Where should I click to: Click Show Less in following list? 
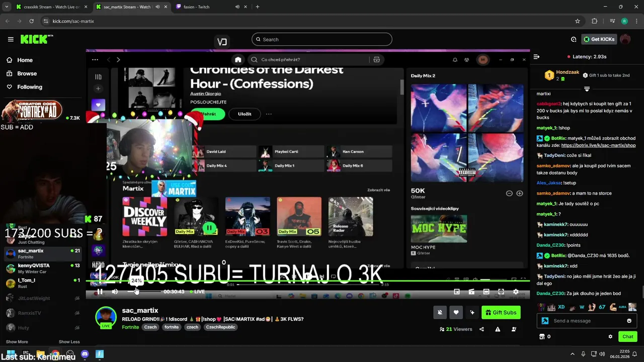point(69,342)
